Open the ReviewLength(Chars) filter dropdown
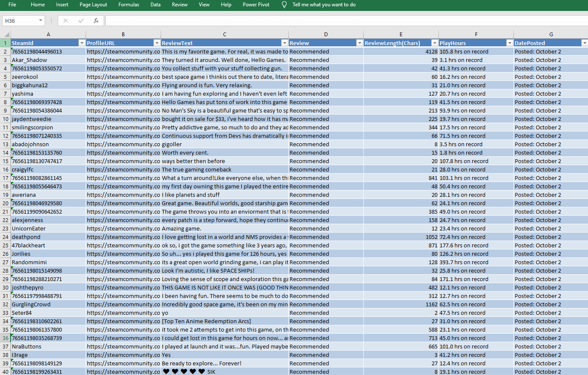This screenshot has height=375, width=588. click(x=435, y=43)
